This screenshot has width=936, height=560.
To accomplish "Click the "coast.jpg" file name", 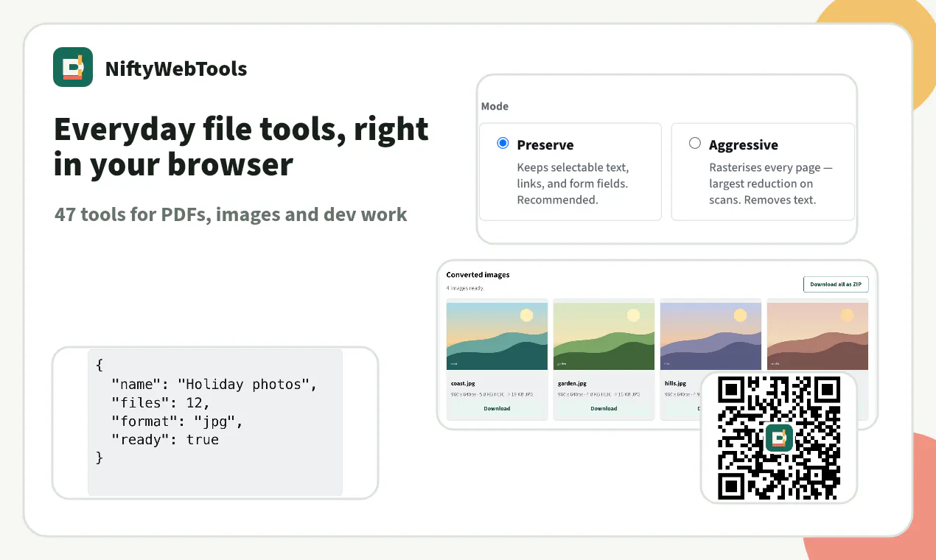I will point(463,383).
